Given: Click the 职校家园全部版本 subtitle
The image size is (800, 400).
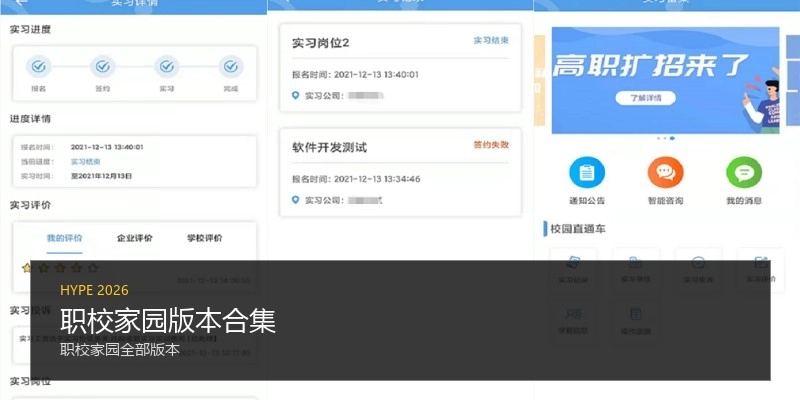Looking at the screenshot, I should 120,350.
